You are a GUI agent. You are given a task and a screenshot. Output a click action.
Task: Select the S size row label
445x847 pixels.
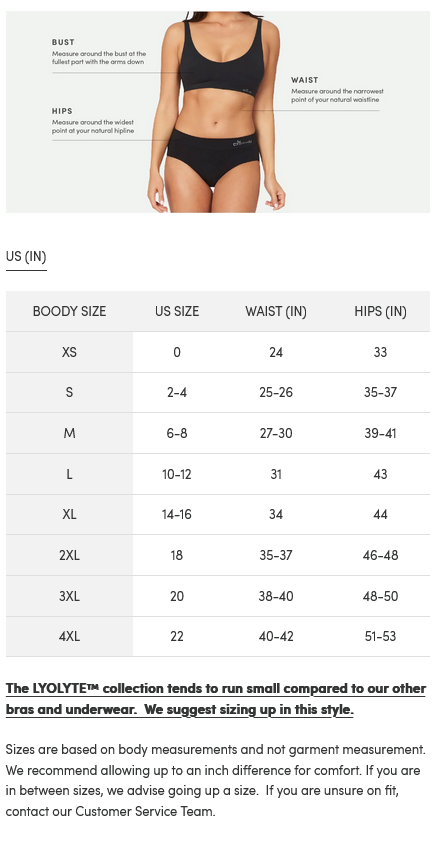(69, 393)
